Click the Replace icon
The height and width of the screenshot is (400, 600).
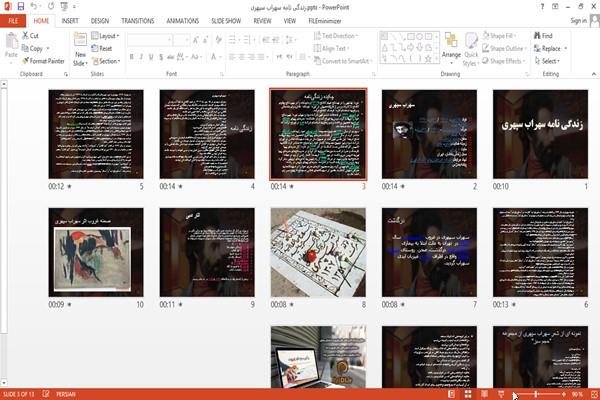click(537, 48)
